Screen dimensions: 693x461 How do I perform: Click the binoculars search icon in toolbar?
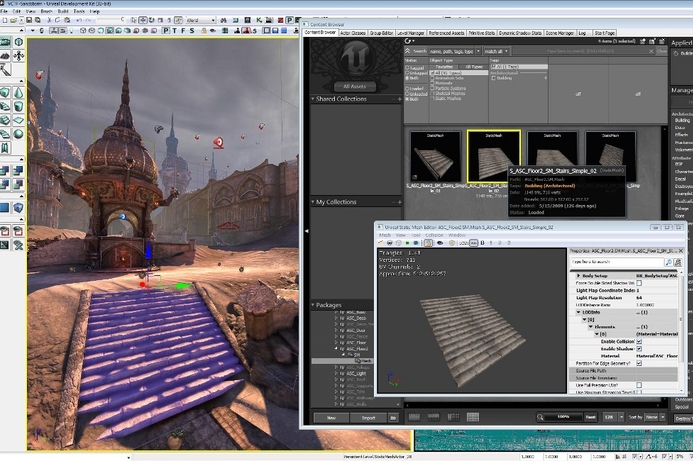(x=224, y=20)
